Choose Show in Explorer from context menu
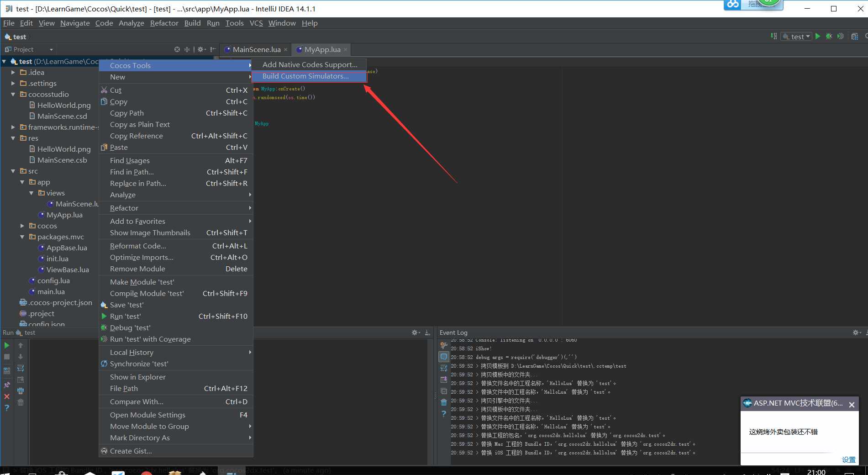The width and height of the screenshot is (868, 475). click(176, 377)
